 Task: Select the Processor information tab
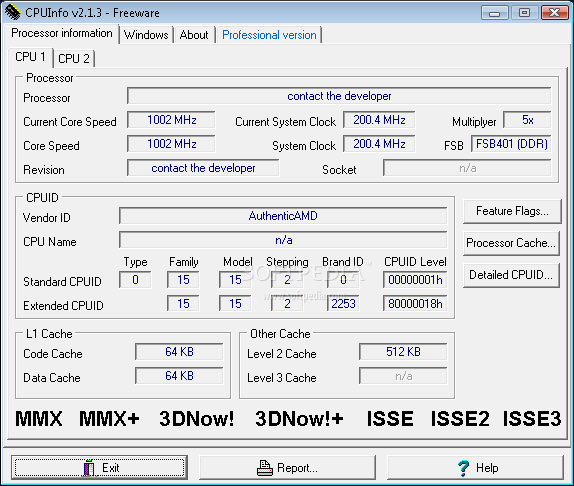(x=62, y=33)
